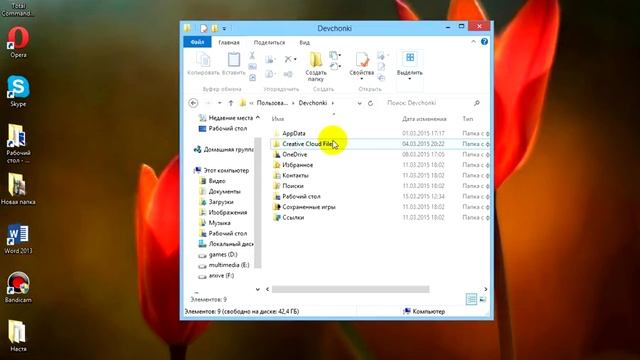This screenshot has width=640, height=360.
Task: Open Изображения in navigation pane
Action: coord(227,213)
